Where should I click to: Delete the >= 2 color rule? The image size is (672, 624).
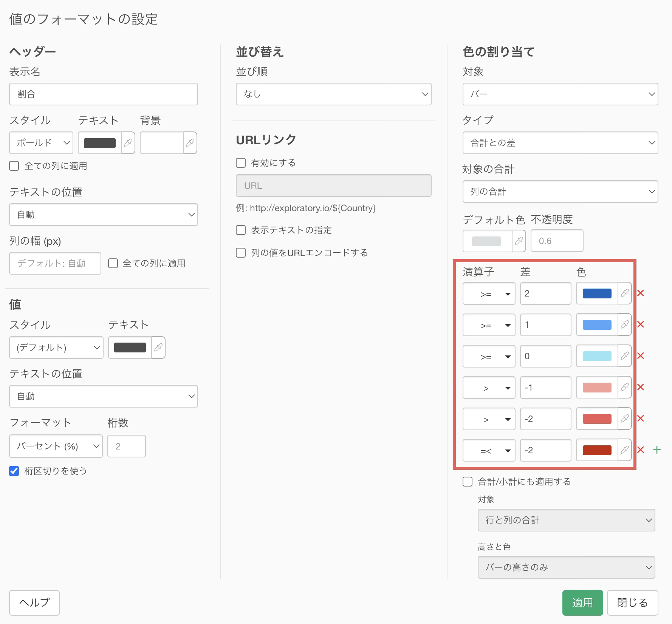pos(641,293)
